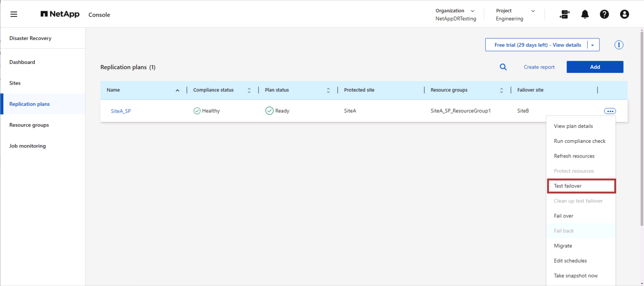
Task: Sort the table by Plan status
Action: click(328, 90)
